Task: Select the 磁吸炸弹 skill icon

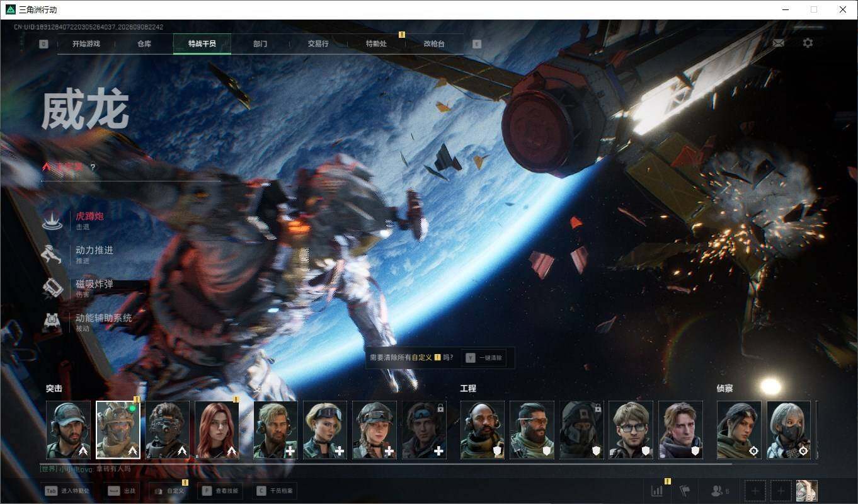Action: 52,289
